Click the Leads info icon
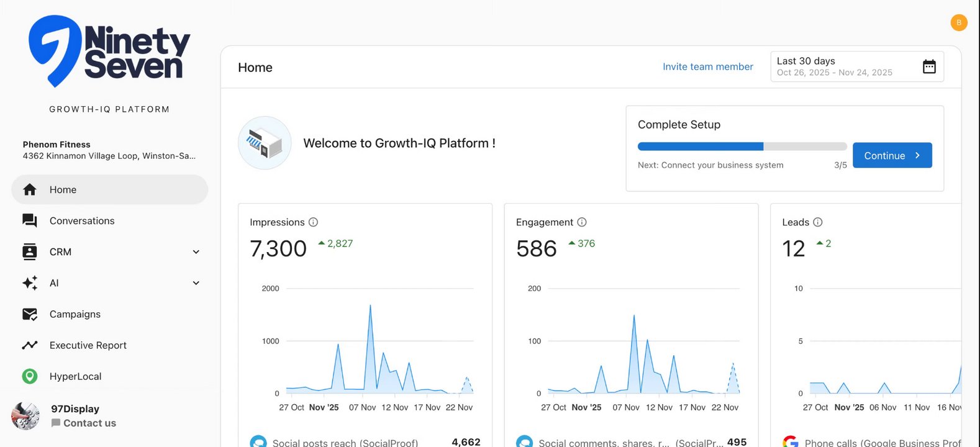Image resolution: width=980 pixels, height=447 pixels. tap(818, 222)
